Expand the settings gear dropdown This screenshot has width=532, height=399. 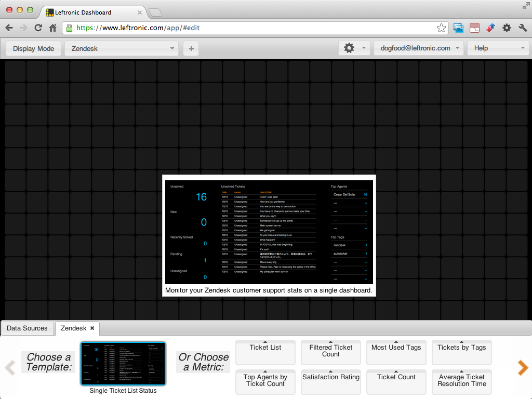pos(354,48)
